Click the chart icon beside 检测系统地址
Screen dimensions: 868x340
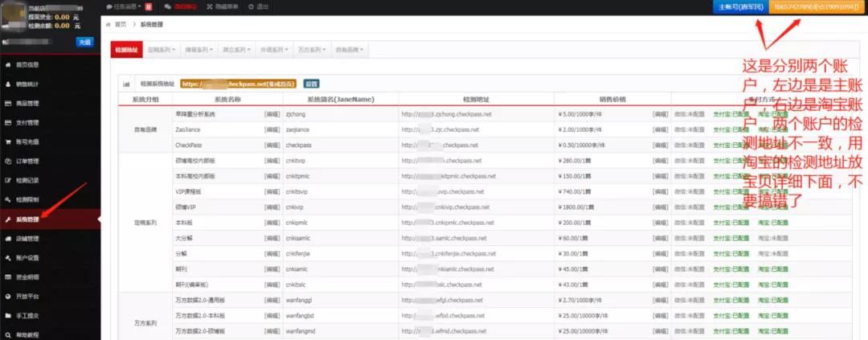(x=127, y=84)
